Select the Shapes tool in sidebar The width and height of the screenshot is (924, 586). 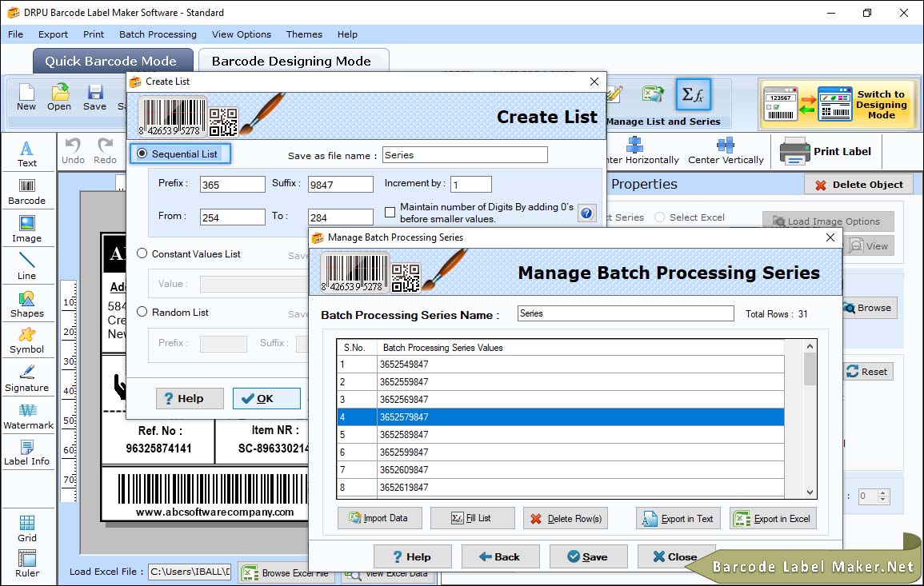(x=27, y=305)
